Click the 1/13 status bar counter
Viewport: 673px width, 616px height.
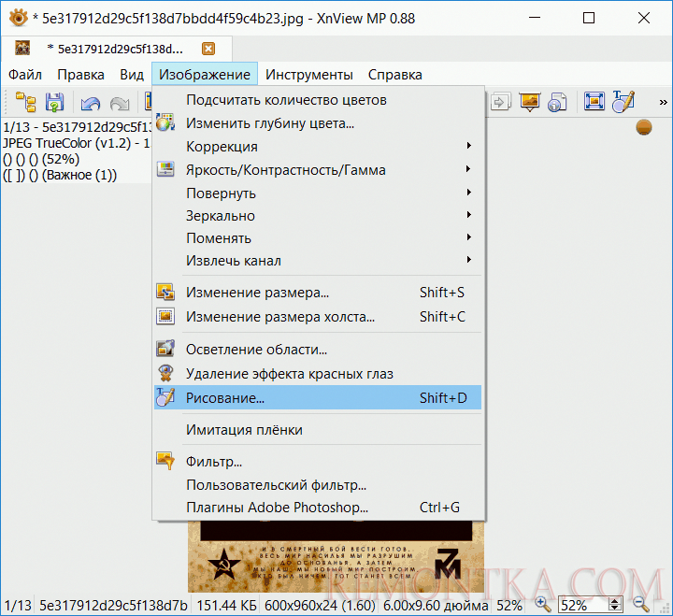(x=18, y=606)
